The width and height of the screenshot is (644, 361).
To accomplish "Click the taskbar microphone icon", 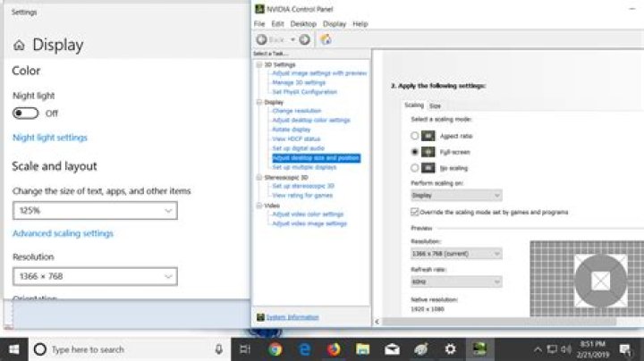I will pyautogui.click(x=219, y=349).
